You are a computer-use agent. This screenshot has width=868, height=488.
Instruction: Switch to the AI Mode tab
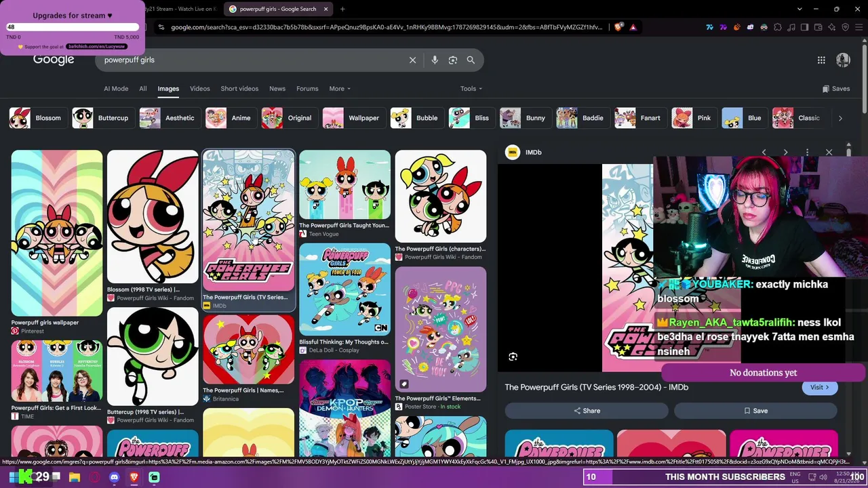[x=116, y=89]
